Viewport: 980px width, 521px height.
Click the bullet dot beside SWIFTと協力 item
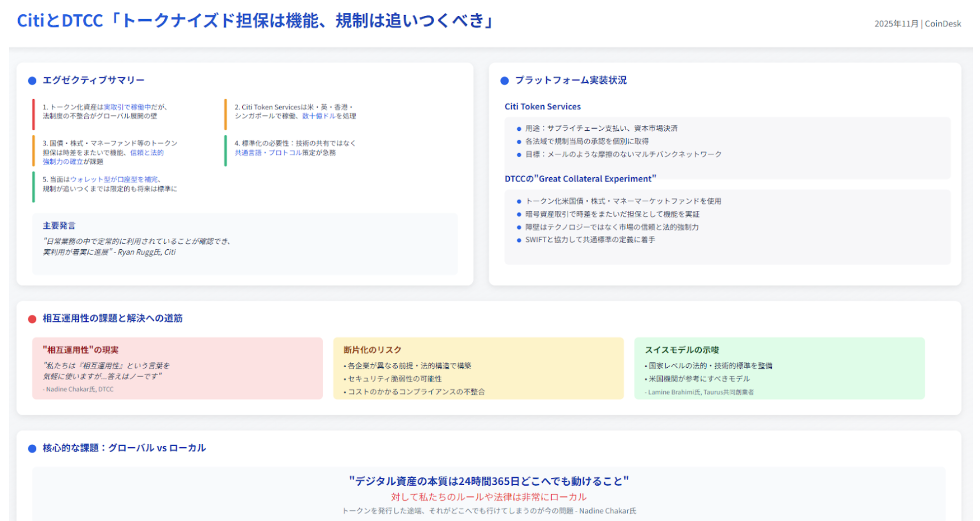tap(518, 240)
